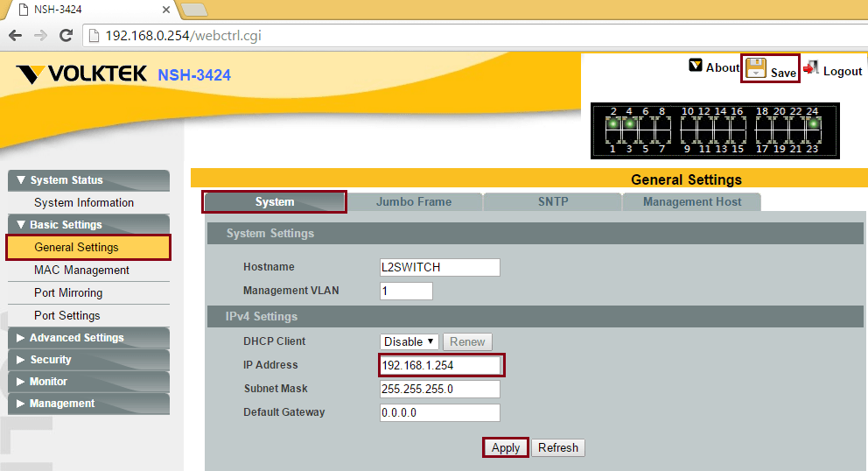Expand the Management section
Viewport: 868px width, 471px height.
[88, 404]
